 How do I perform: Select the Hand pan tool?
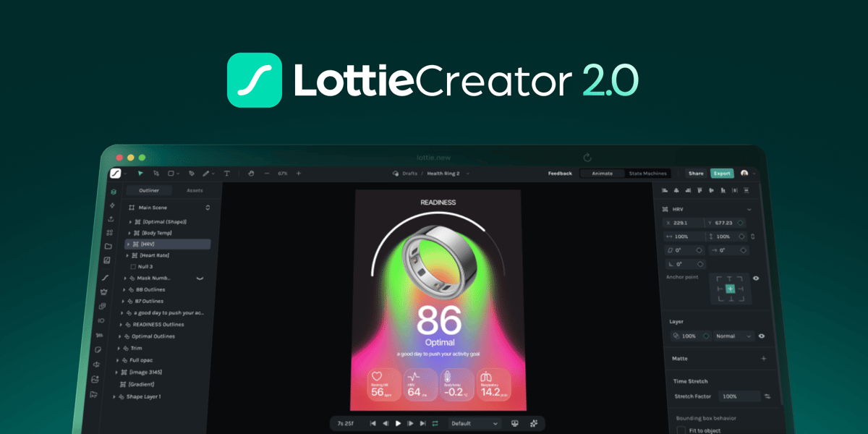[x=251, y=174]
